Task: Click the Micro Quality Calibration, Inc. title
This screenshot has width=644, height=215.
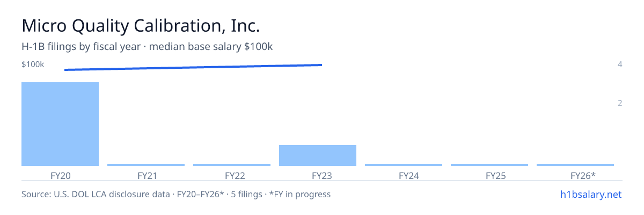Action: tap(141, 26)
